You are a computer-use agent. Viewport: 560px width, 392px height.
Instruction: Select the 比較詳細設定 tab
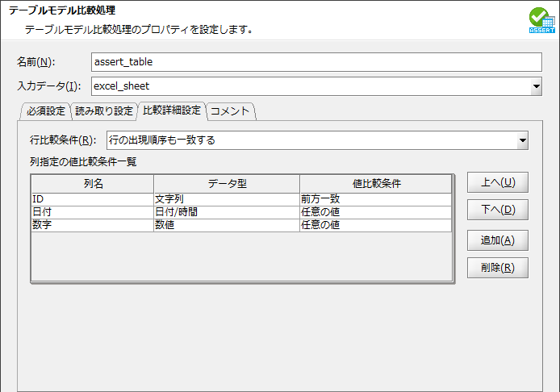(x=171, y=111)
